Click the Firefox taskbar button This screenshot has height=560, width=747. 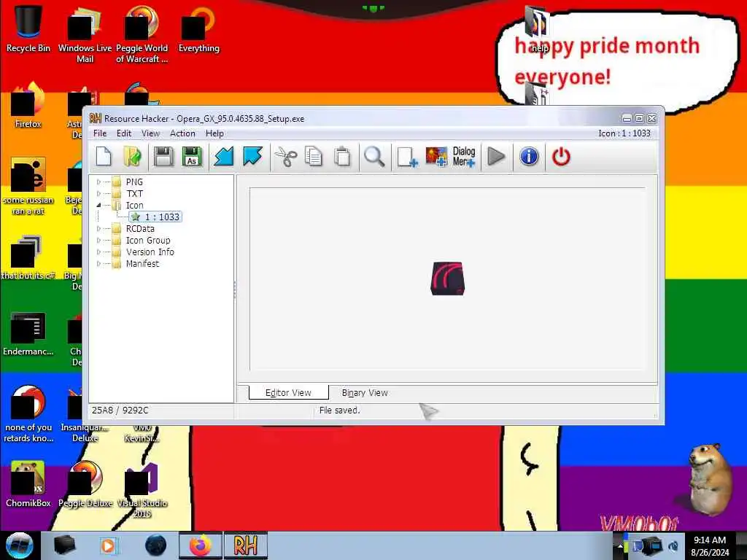point(201,545)
